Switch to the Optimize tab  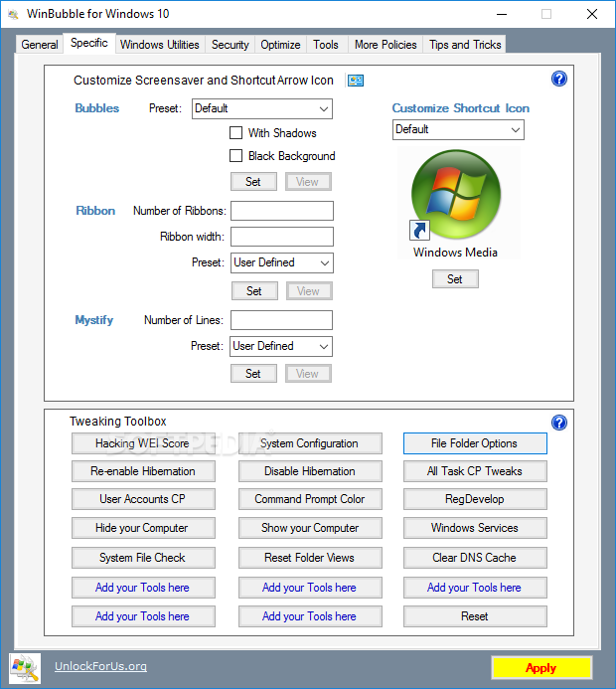pyautogui.click(x=280, y=45)
